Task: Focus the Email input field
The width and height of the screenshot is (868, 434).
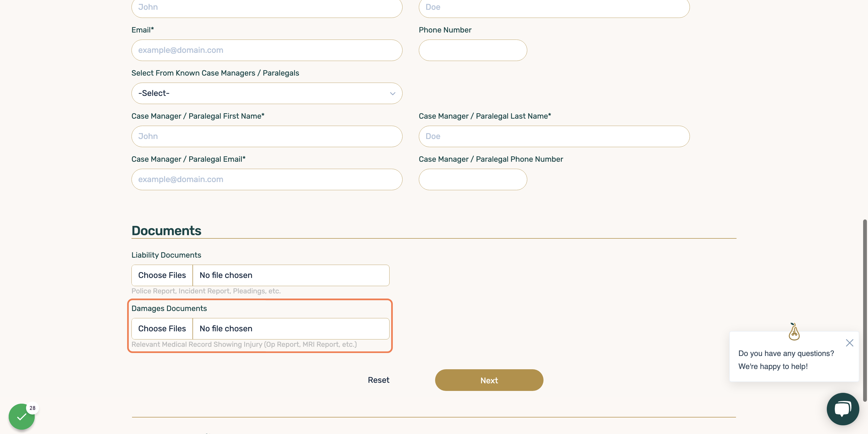Action: point(267,50)
